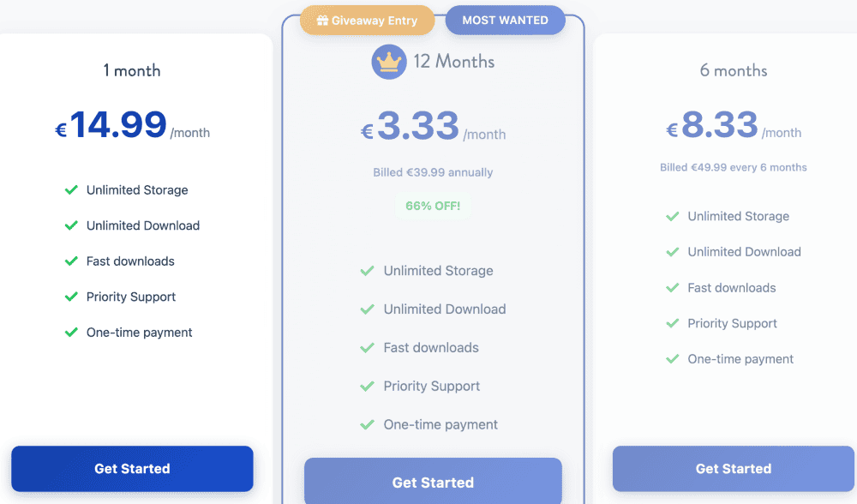
Task: Click the checkmark beside Unlimited Download in 12 Months plan
Action: click(367, 309)
